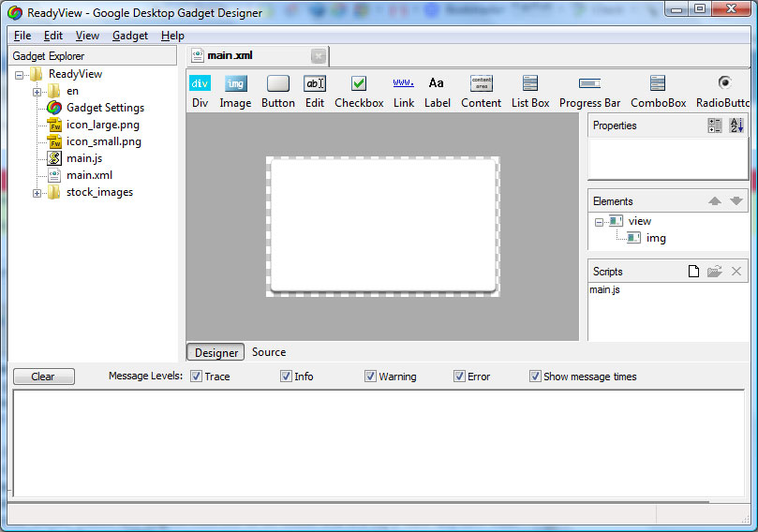Select the RadioButton tool
Screen dimensions: 758x532
pyautogui.click(x=722, y=92)
